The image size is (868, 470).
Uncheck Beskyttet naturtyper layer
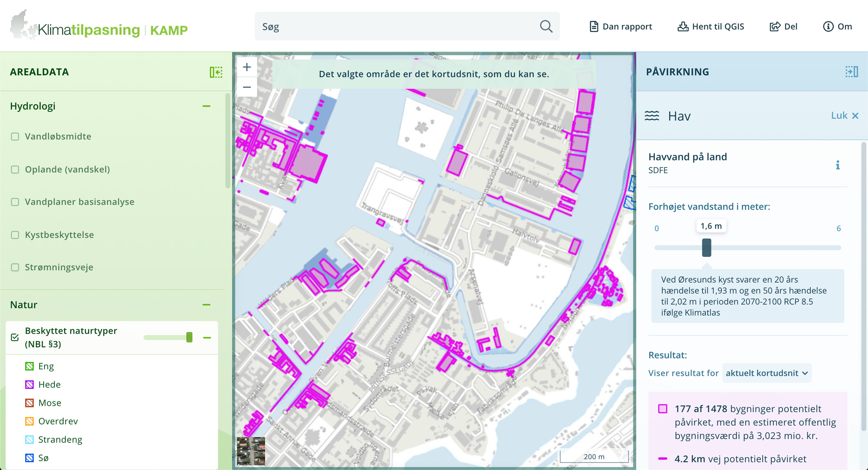coord(15,338)
